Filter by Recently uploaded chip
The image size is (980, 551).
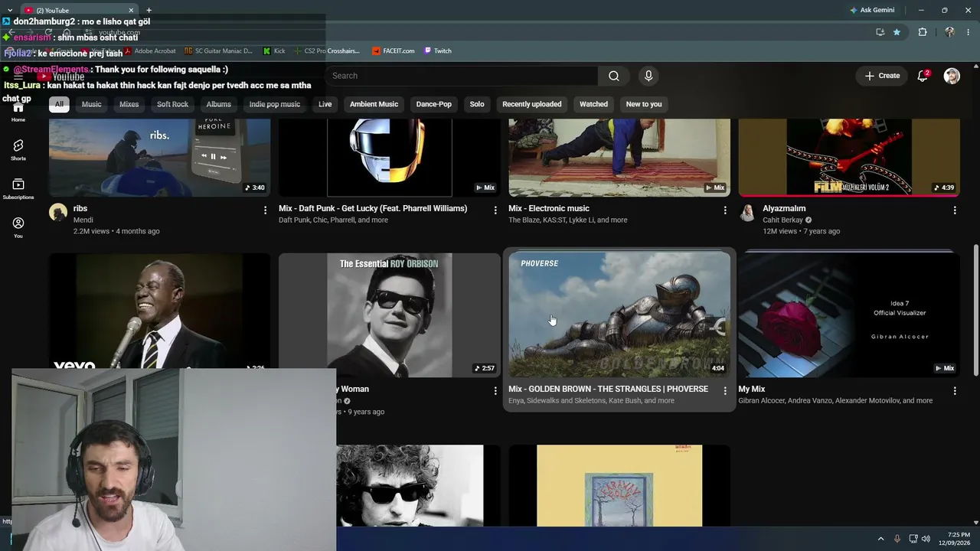click(531, 104)
